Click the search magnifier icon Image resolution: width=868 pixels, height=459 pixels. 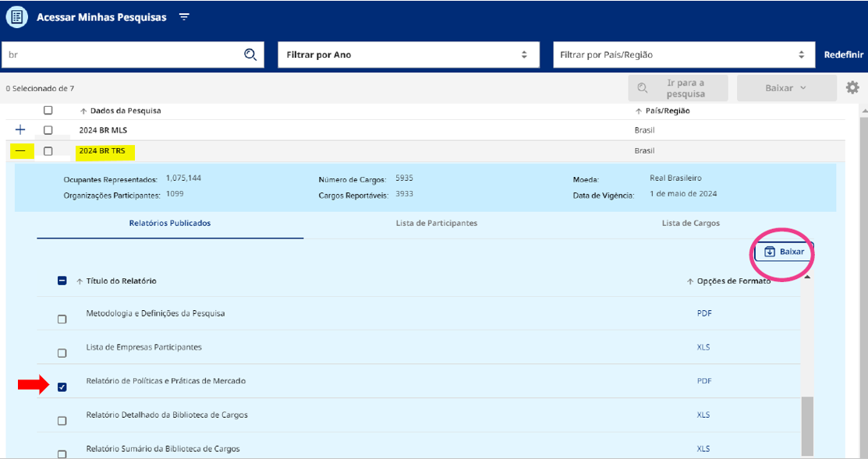(250, 55)
